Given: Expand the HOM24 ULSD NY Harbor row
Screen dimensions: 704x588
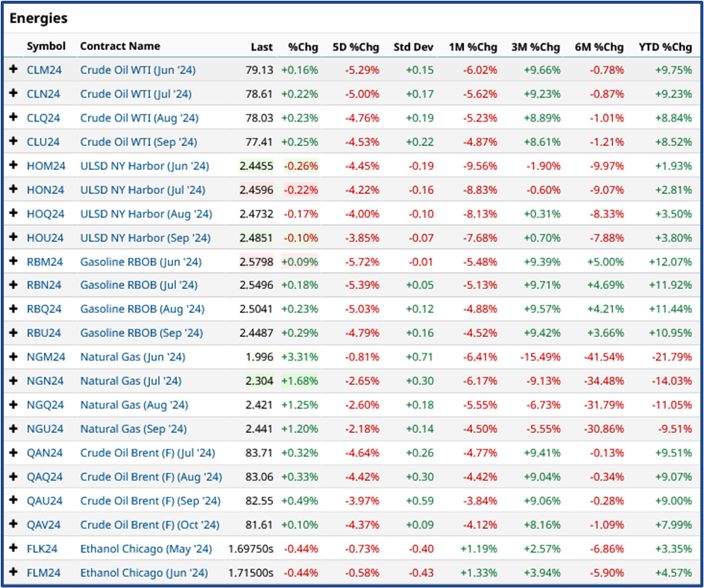Looking at the screenshot, I should (15, 166).
